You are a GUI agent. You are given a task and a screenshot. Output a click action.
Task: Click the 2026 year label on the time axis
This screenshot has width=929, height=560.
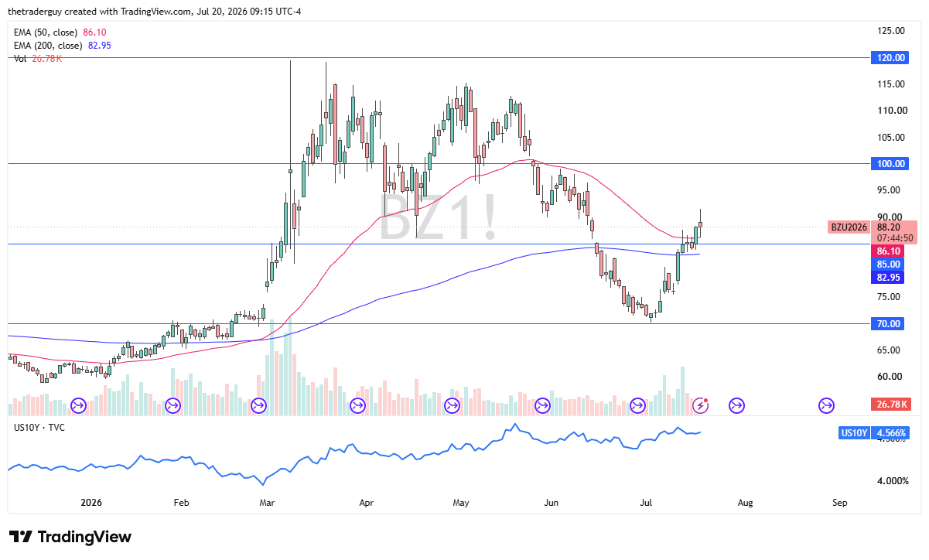pyautogui.click(x=92, y=503)
